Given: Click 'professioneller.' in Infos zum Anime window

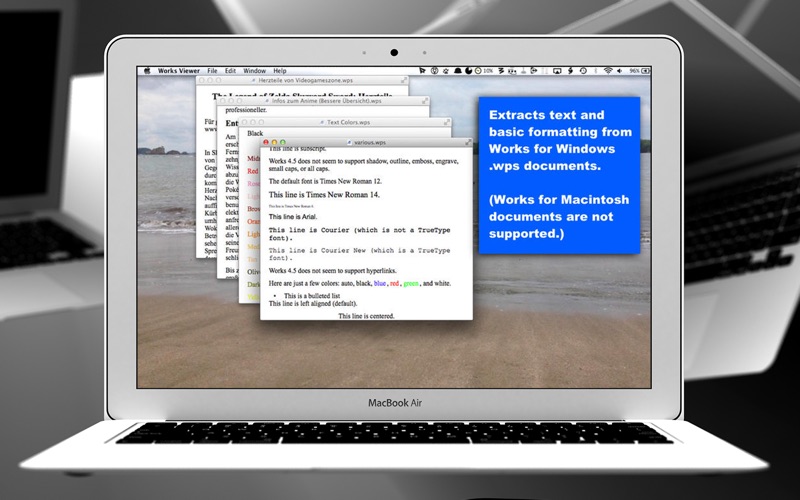Looking at the screenshot, I should pos(246,110).
